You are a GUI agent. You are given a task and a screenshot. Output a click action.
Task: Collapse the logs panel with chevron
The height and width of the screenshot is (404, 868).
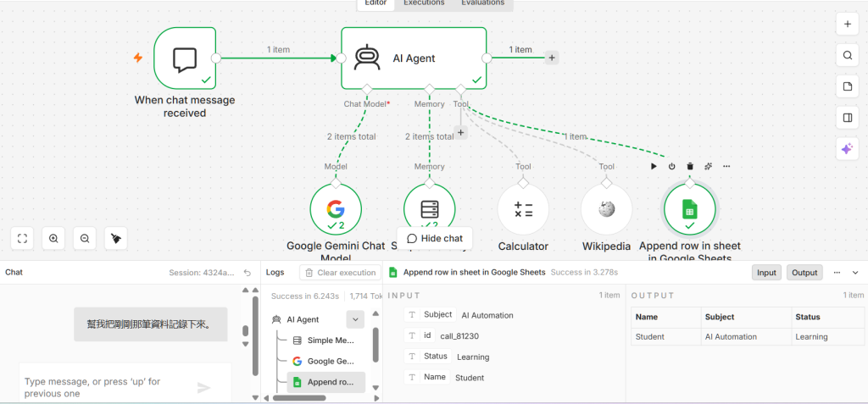855,272
